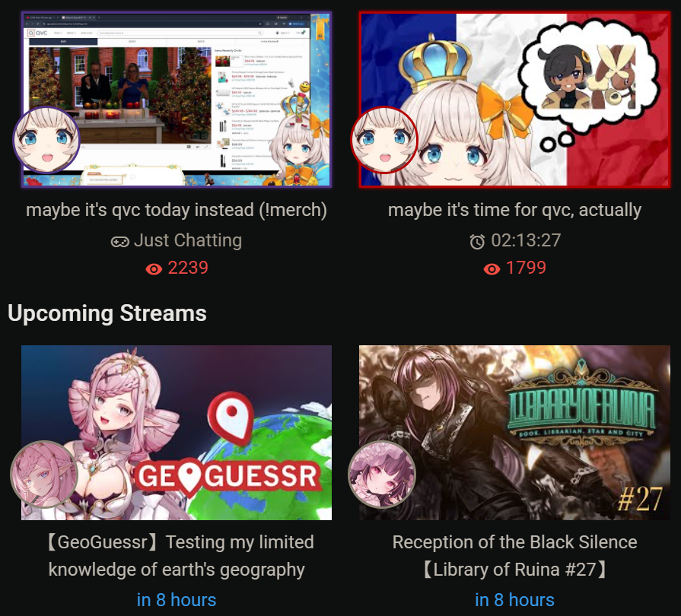
Task: Click the eye icon next to 1799
Action: [492, 269]
